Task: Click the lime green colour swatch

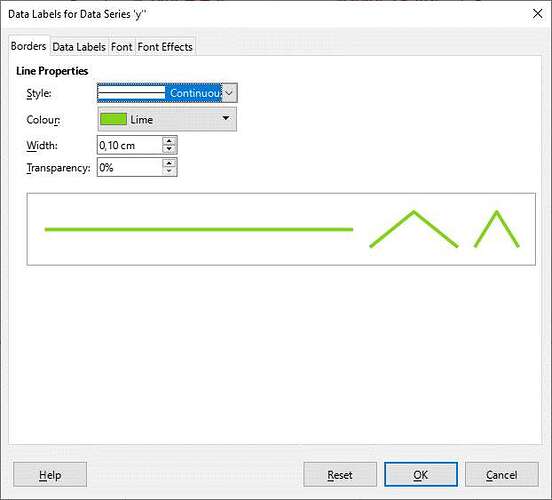Action: pyautogui.click(x=113, y=119)
